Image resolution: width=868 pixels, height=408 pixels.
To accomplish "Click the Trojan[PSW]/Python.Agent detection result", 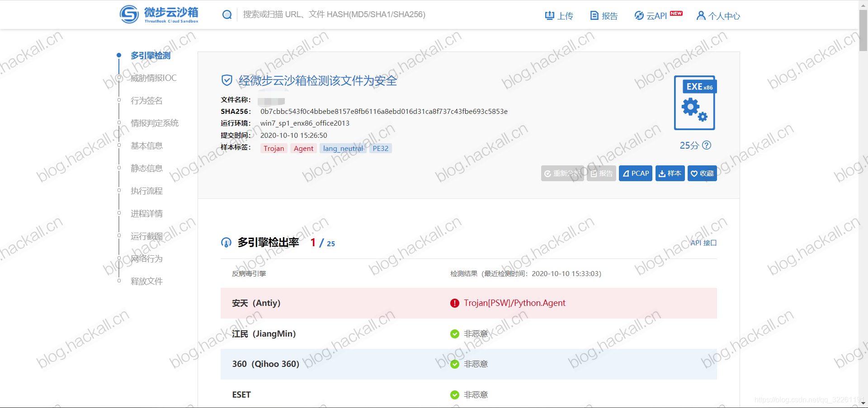I will [514, 303].
